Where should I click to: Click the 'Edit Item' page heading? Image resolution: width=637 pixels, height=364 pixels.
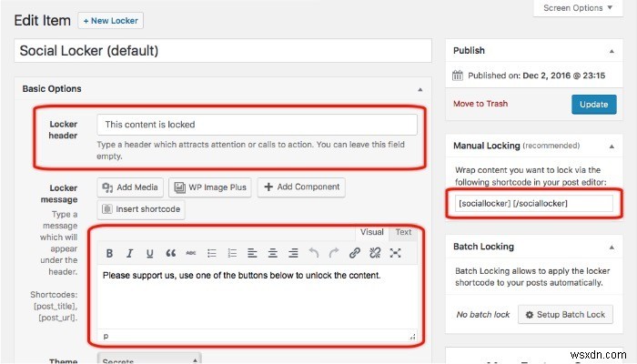[42, 20]
